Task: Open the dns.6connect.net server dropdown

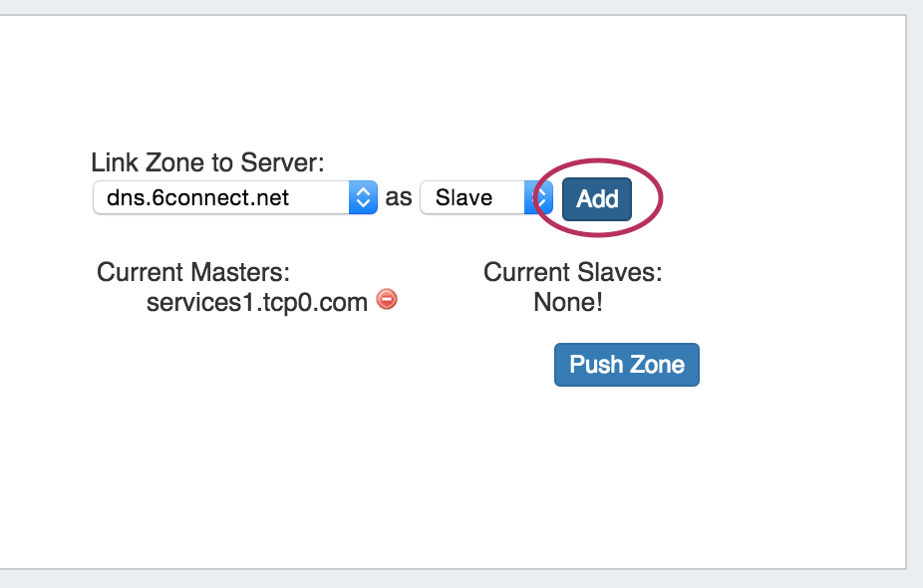Action: pos(234,197)
